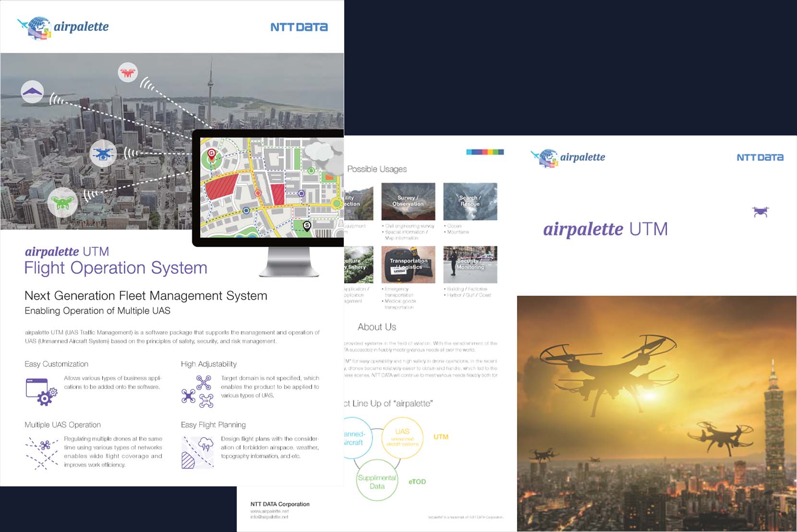
Task: Click the purple fixed-wing aircraft icon
Action: click(32, 92)
